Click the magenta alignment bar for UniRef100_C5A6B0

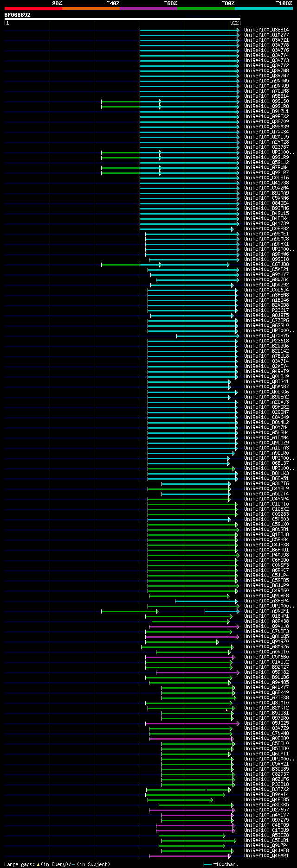190,657
